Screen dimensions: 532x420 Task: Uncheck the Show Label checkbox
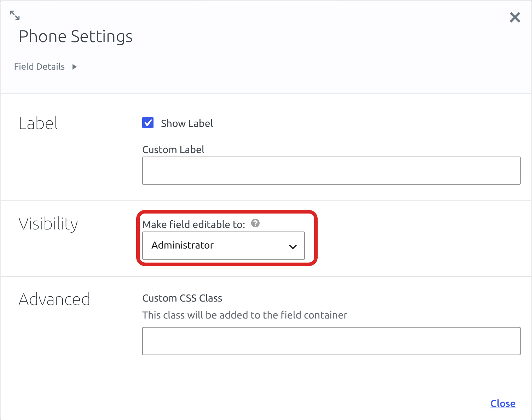click(x=148, y=123)
